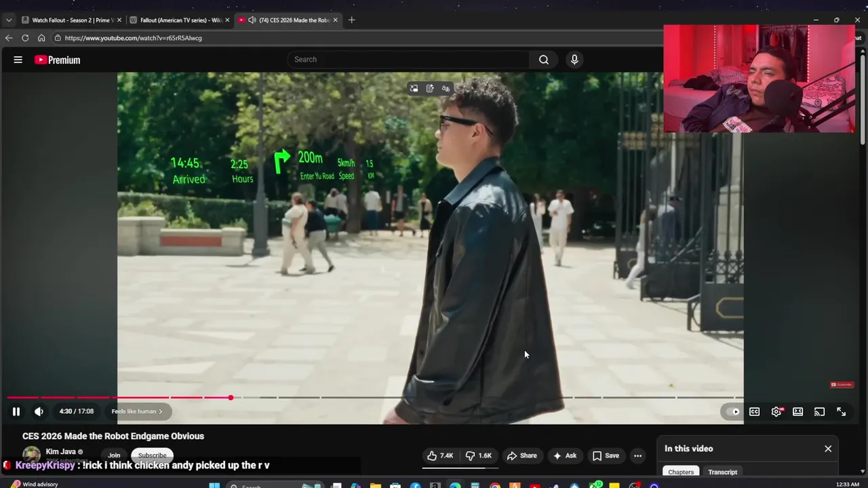Viewport: 868px width, 488px height.
Task: Share this video
Action: pos(522,455)
